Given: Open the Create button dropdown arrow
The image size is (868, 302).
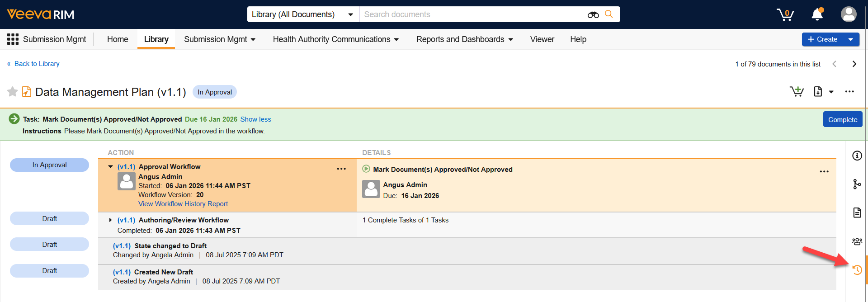Looking at the screenshot, I should click(851, 39).
